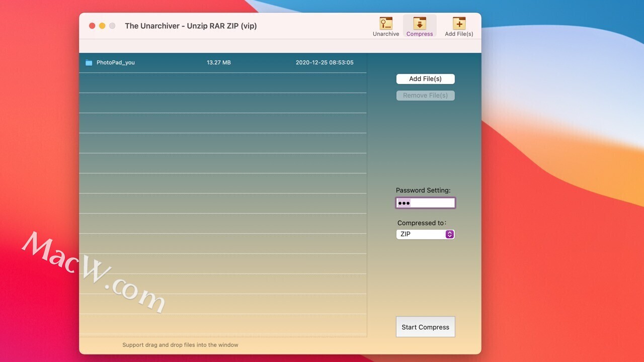This screenshot has height=362, width=644.
Task: Click the PhotoPad_you folder icon
Action: pos(89,63)
